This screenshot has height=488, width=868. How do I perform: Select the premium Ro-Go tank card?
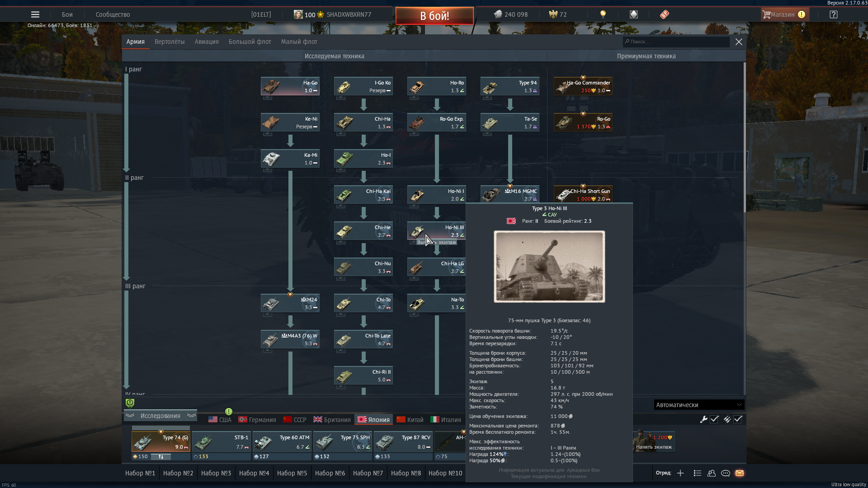pyautogui.click(x=583, y=122)
